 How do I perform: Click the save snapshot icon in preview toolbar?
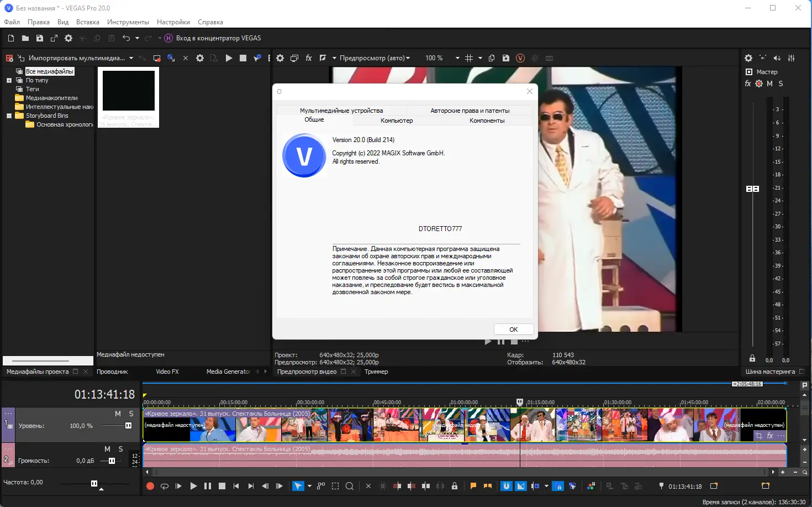(x=505, y=58)
